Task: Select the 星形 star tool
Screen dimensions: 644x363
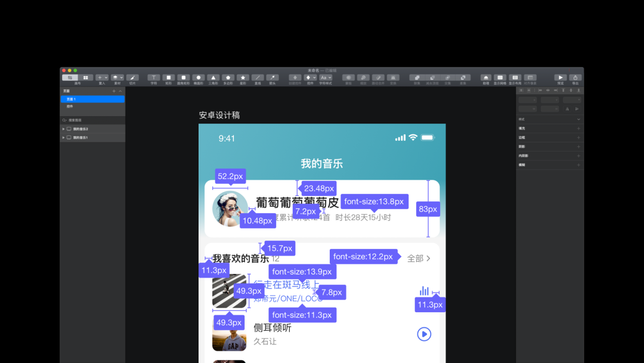Action: pyautogui.click(x=243, y=77)
